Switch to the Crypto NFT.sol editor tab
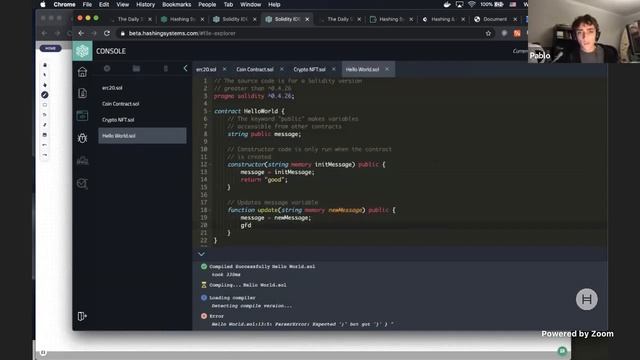The width and height of the screenshot is (640, 360). (309, 69)
